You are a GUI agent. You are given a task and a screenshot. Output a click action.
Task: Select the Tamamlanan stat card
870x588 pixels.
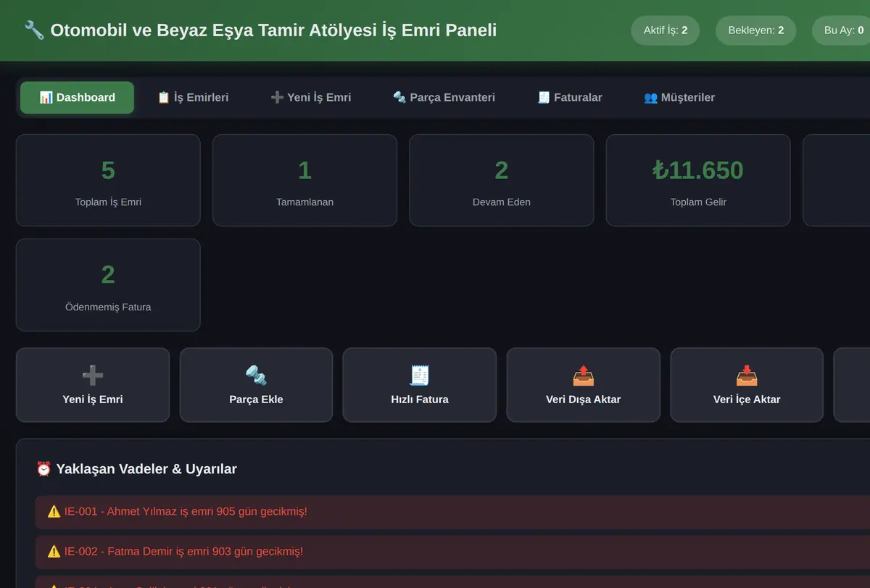(x=304, y=181)
